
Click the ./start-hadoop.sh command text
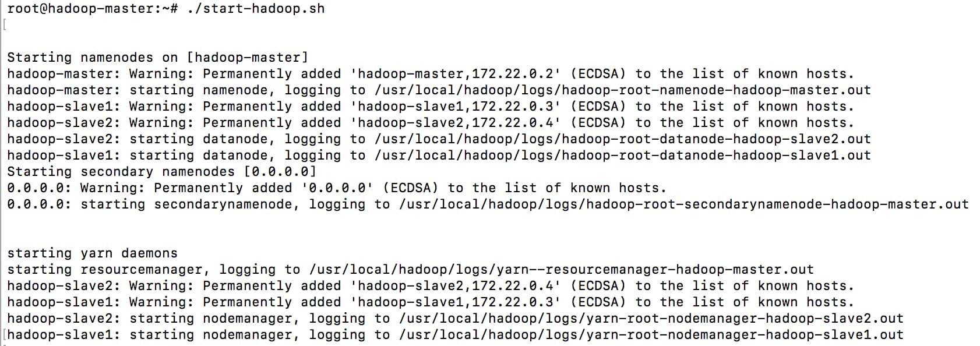click(x=256, y=9)
